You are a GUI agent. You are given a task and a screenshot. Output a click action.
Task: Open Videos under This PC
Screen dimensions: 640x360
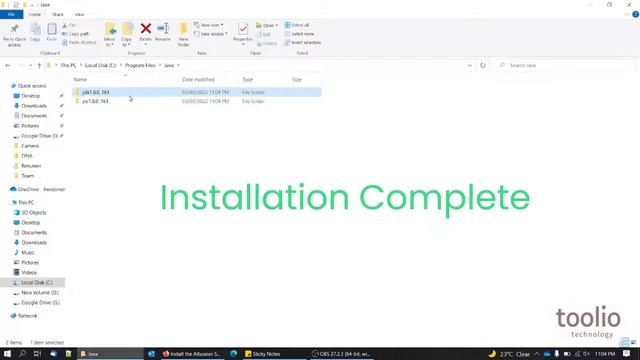(29, 273)
